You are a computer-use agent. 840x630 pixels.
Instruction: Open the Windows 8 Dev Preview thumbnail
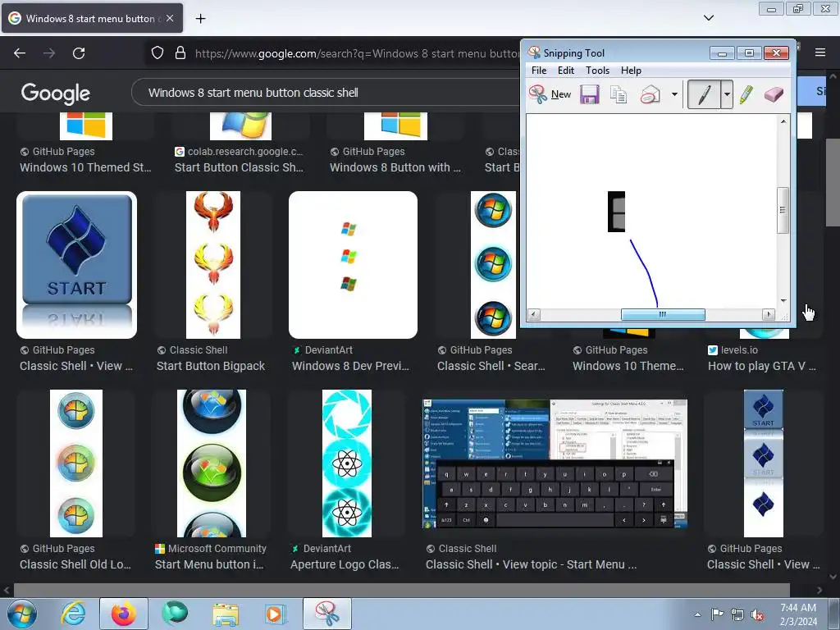point(353,265)
